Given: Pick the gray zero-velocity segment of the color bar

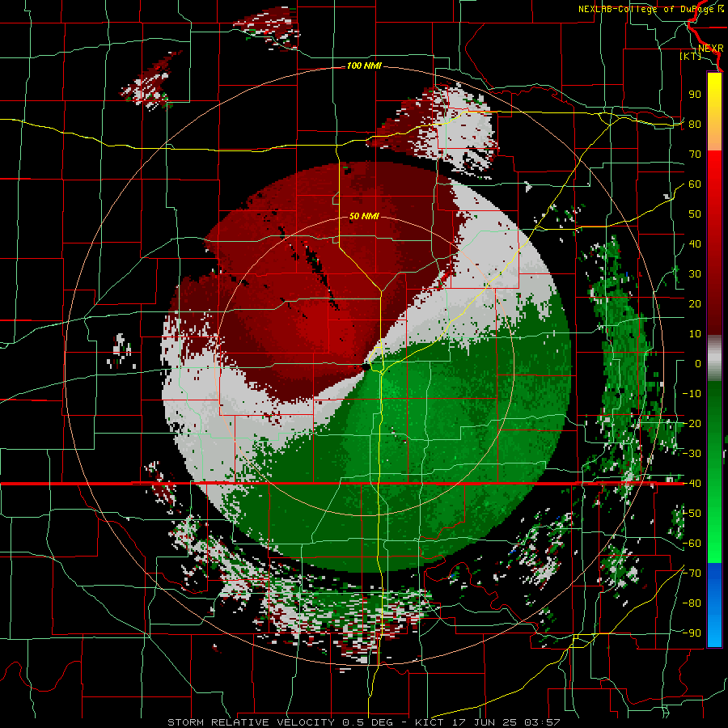Looking at the screenshot, I should (x=714, y=358).
